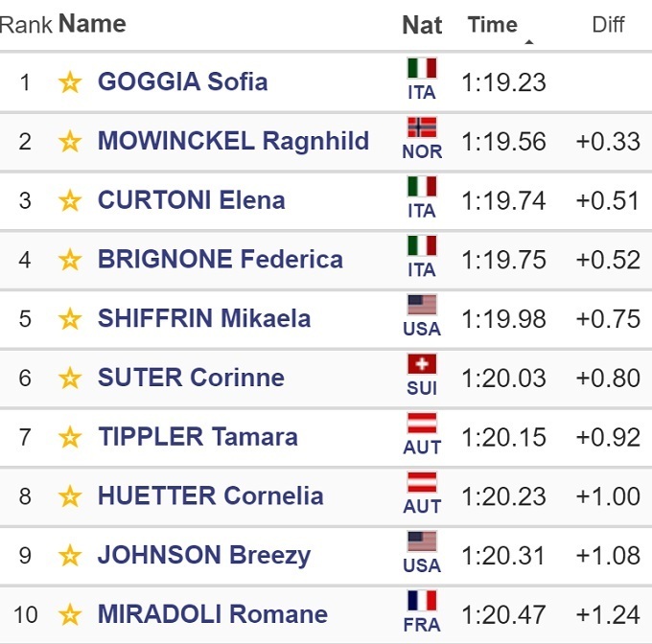Click the Swiss flag icon
Image resolution: width=652 pixels, height=644 pixels.
pyautogui.click(x=422, y=366)
